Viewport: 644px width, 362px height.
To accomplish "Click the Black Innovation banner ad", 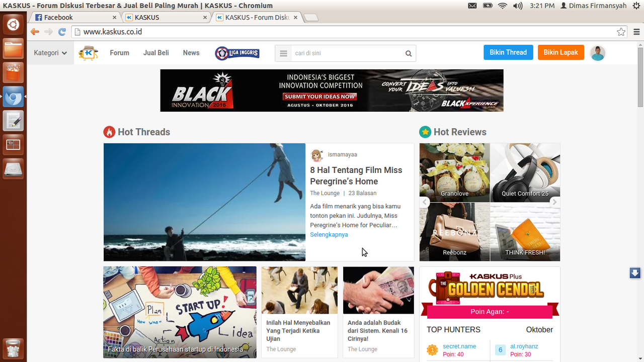I will [332, 90].
